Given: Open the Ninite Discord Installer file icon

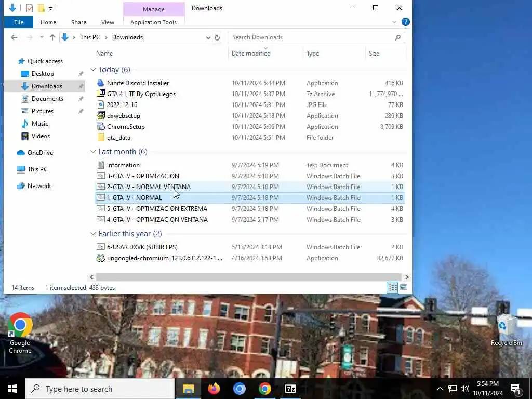Looking at the screenshot, I should pyautogui.click(x=100, y=83).
